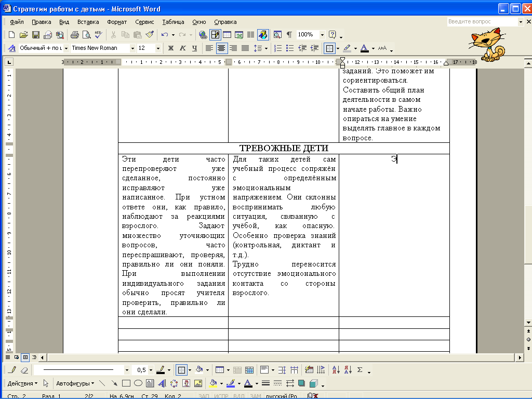Toggle the Drawing toolbar button

(263, 35)
